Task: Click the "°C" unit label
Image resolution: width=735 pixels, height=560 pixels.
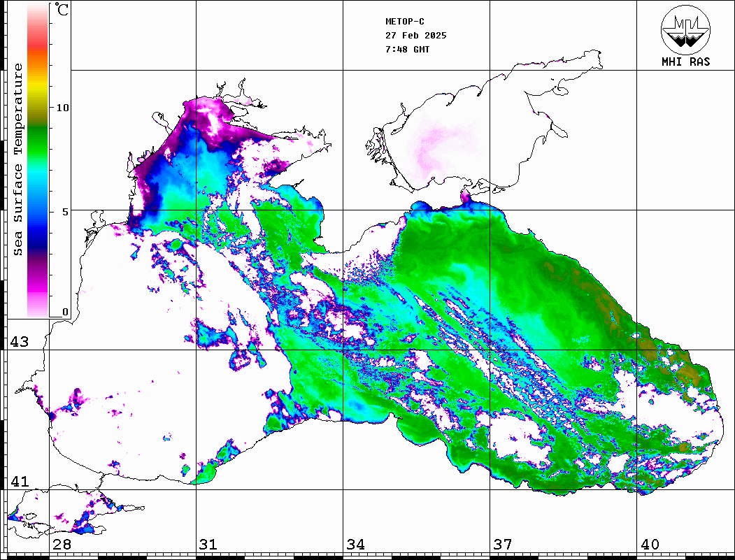Action: tap(62, 9)
